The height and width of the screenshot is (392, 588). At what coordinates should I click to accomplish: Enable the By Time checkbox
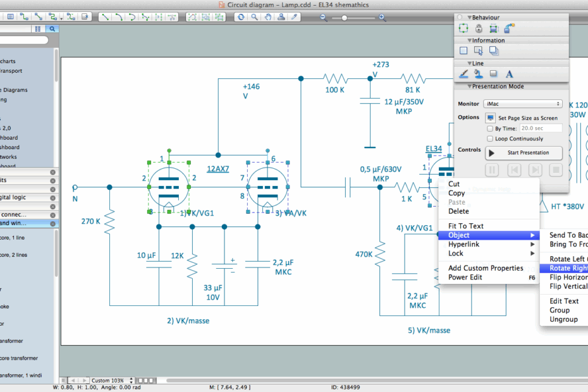coord(490,128)
